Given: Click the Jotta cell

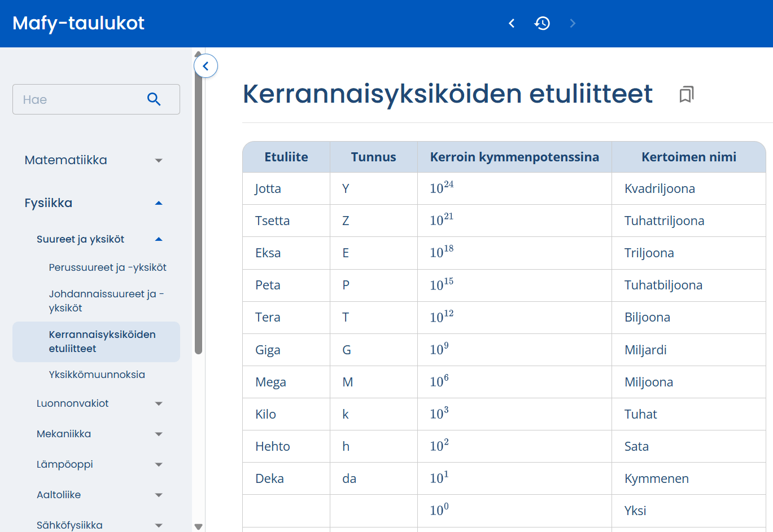Looking at the screenshot, I should 286,188.
